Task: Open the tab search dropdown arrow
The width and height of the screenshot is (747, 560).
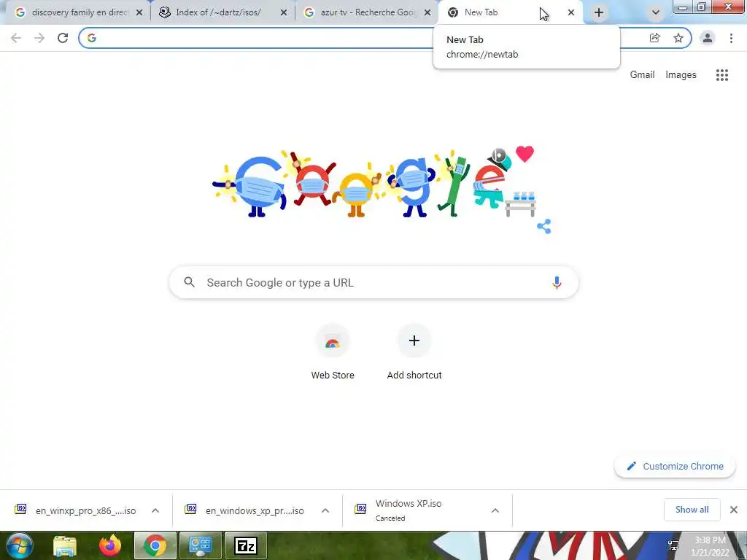Action: [x=656, y=12]
